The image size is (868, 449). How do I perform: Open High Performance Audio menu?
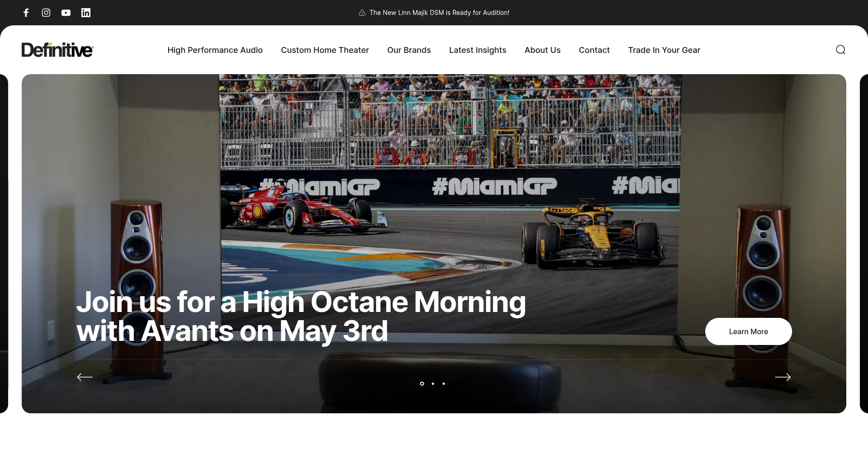coord(215,50)
